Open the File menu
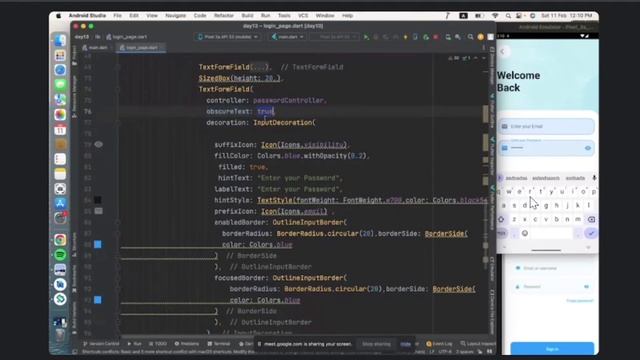640x360 pixels. click(x=118, y=16)
